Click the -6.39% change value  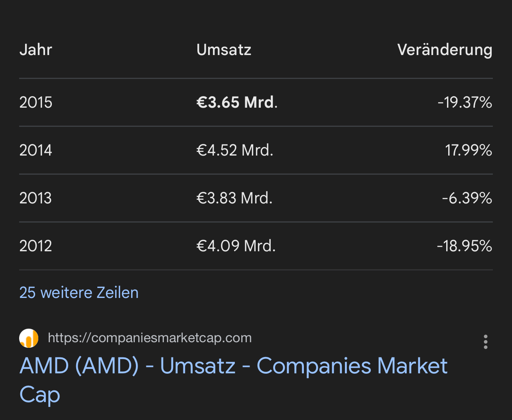[467, 198]
